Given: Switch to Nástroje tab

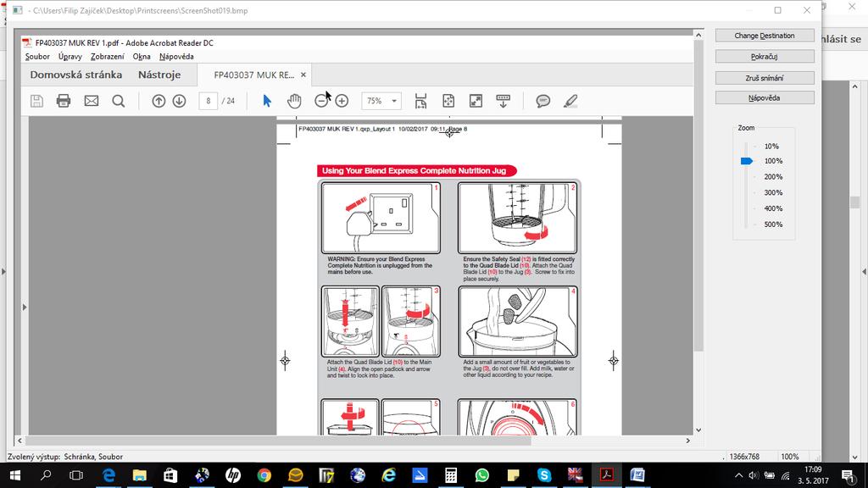Looking at the screenshot, I should pyautogui.click(x=159, y=75).
